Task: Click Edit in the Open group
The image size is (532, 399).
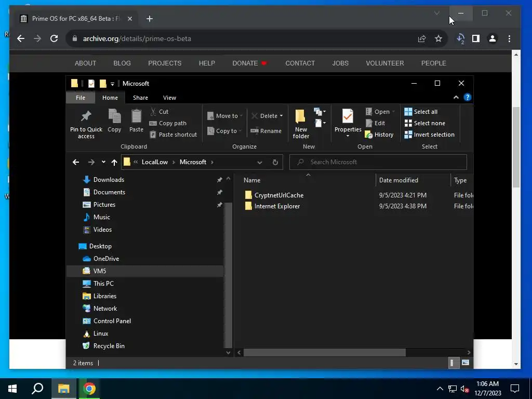Action: [x=375, y=123]
